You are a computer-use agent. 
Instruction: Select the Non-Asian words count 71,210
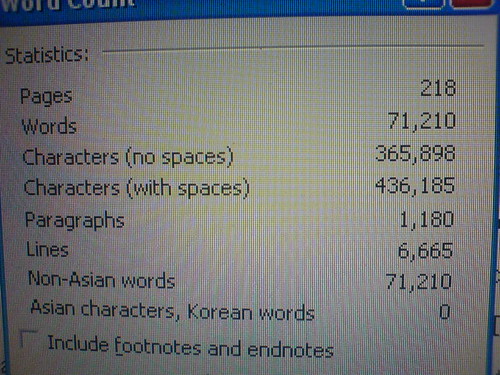(419, 281)
